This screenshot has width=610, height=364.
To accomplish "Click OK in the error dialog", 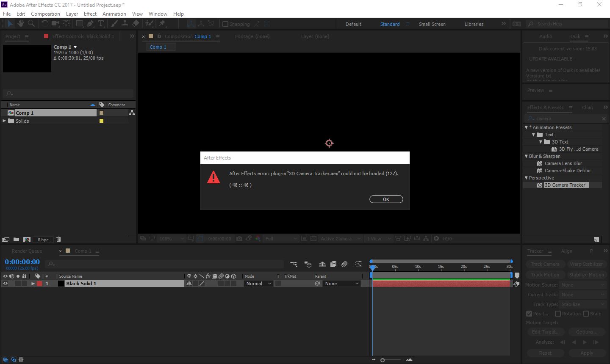I will [x=386, y=199].
